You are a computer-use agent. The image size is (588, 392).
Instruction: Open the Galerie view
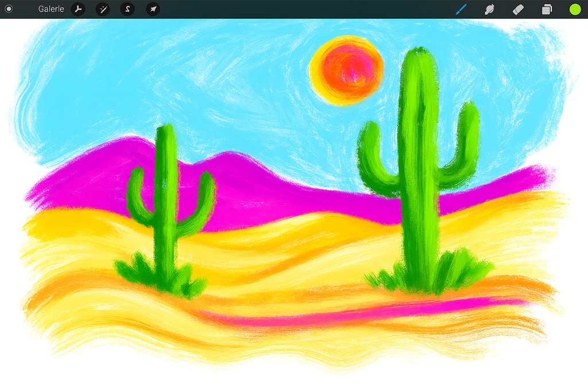(x=51, y=9)
